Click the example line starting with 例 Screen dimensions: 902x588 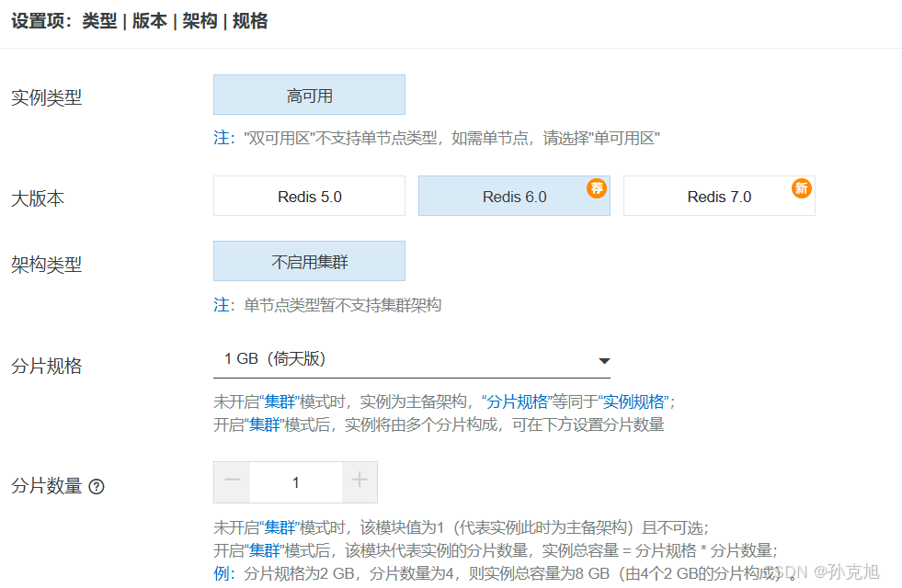click(x=505, y=573)
